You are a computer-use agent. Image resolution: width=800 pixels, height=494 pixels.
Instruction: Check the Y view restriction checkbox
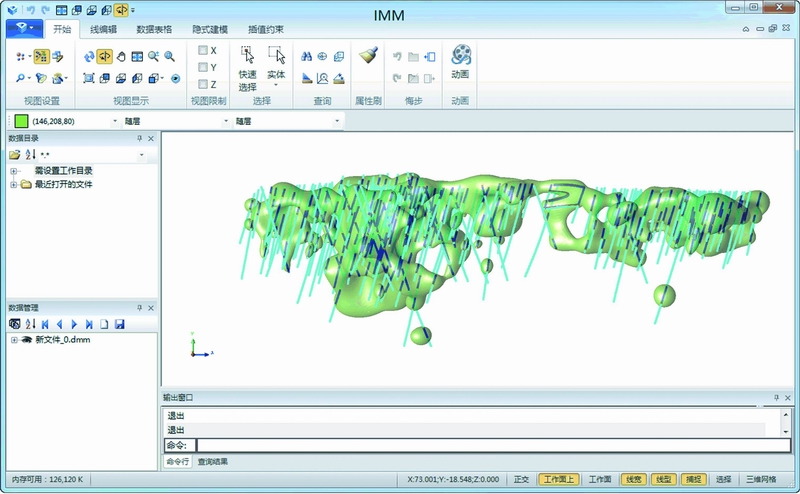pos(203,67)
